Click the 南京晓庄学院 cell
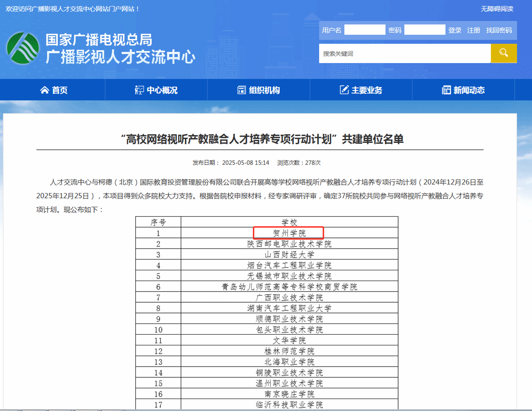The image size is (532, 411). (x=289, y=394)
